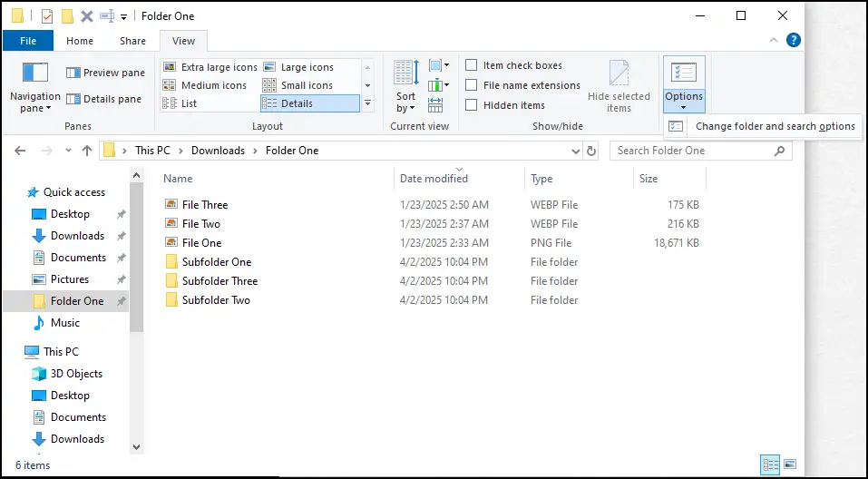Switch to the Home tab

pyautogui.click(x=80, y=41)
